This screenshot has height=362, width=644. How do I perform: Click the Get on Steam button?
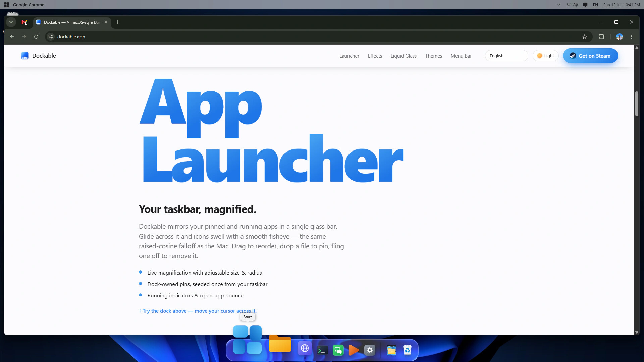[590, 56]
